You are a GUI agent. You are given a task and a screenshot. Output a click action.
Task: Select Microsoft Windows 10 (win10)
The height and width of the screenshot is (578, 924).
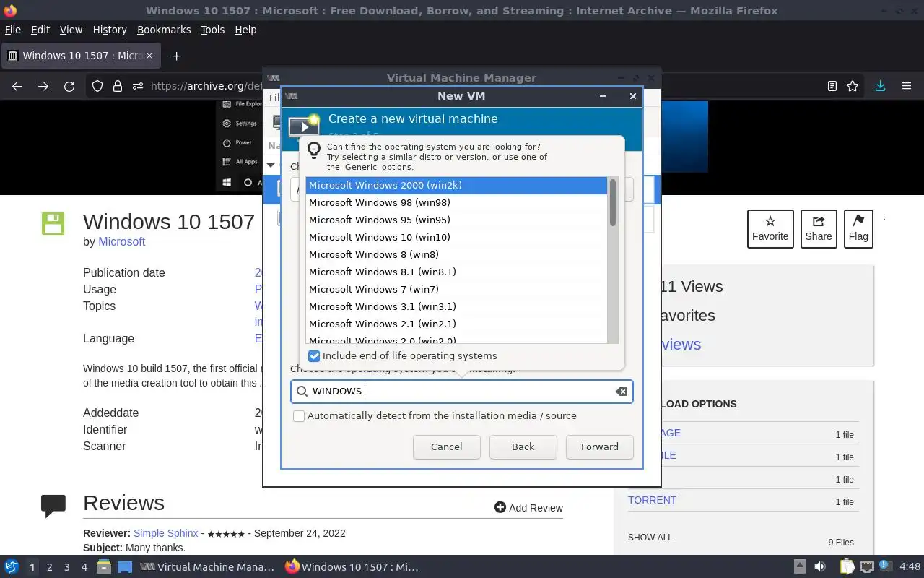point(456,238)
